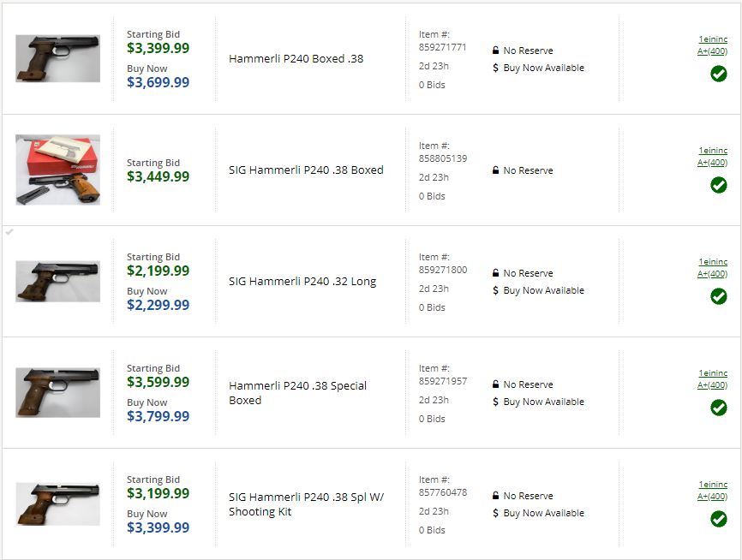Click 2d 23h time left for item 857760478
This screenshot has width=742, height=560.
(434, 511)
